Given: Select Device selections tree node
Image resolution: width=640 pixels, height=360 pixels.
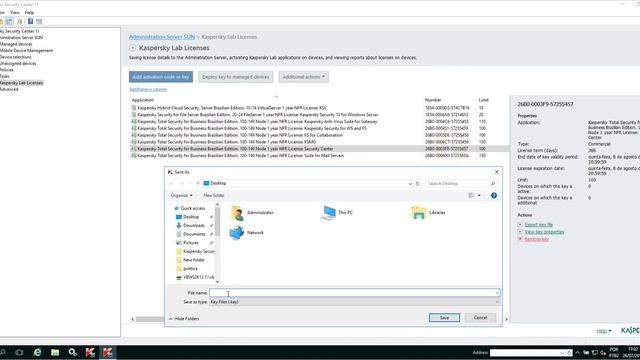Looking at the screenshot, I should coord(16,57).
